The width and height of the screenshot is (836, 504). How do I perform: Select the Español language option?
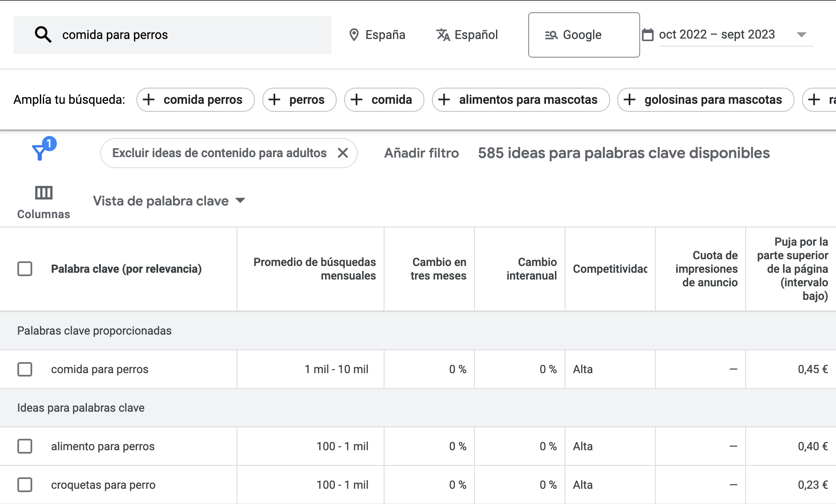(476, 34)
